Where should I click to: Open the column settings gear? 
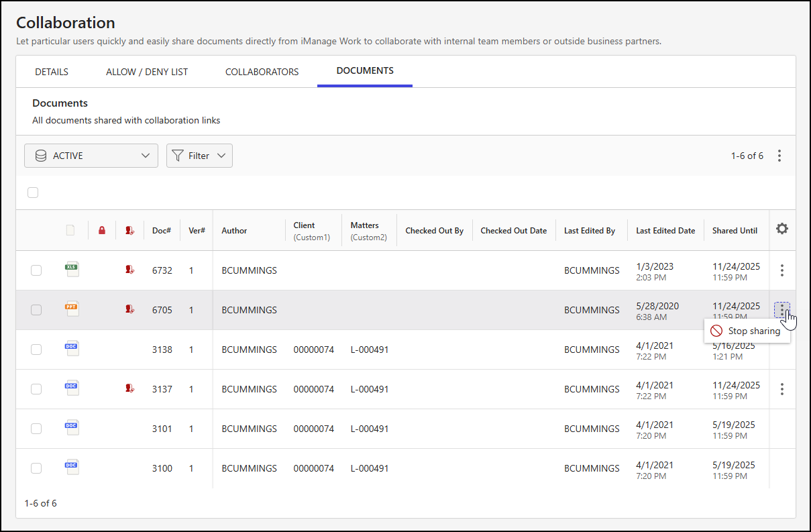point(782,228)
